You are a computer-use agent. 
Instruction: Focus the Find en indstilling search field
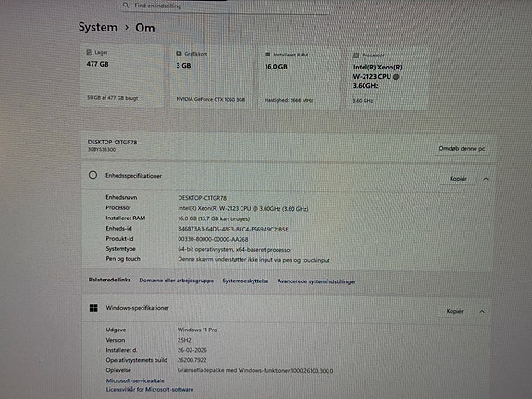click(226, 6)
